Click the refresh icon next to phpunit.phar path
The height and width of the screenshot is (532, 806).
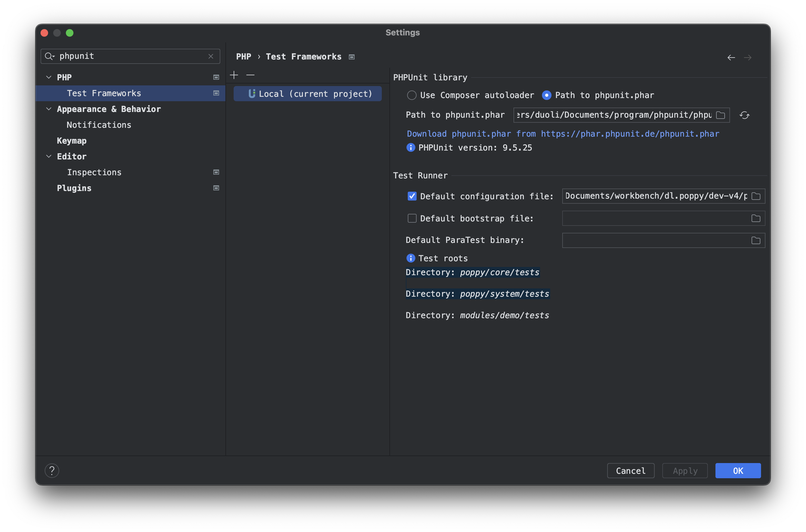tap(744, 115)
